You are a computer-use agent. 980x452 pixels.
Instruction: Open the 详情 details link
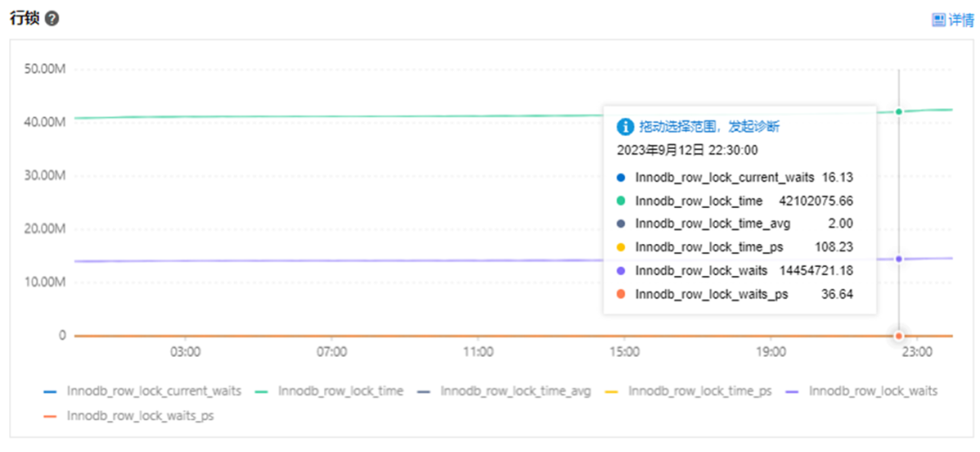(x=953, y=20)
